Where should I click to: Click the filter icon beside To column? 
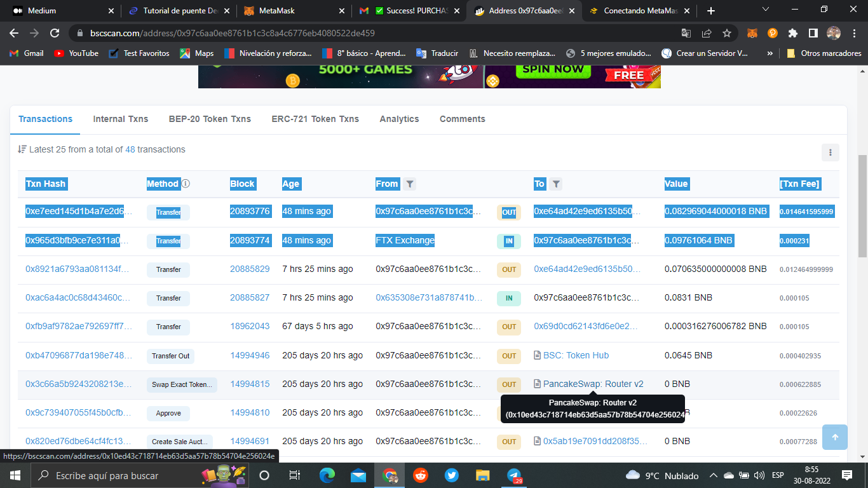click(x=555, y=184)
